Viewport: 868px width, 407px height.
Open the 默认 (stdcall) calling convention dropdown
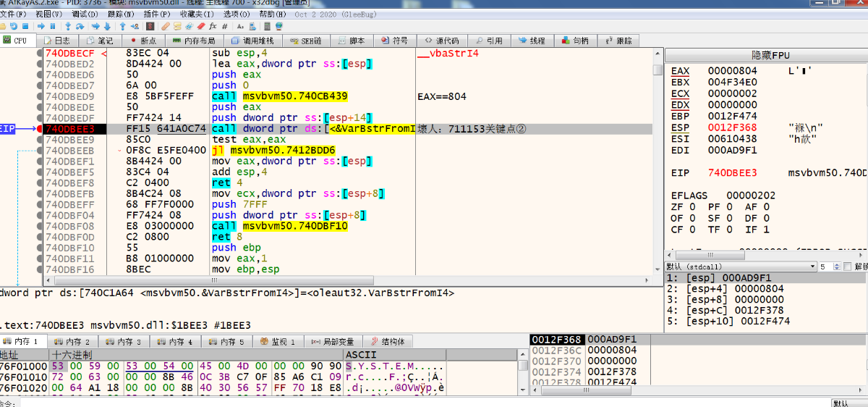tap(741, 267)
